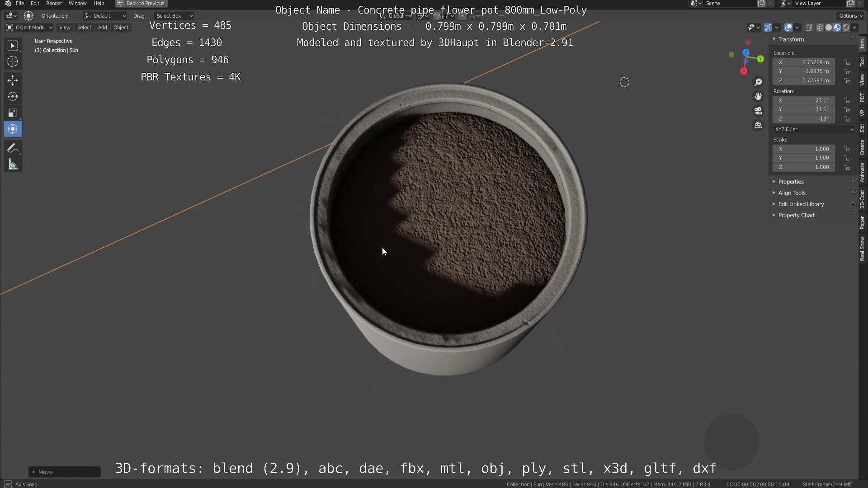Open Orientation Default dropdown
The image size is (868, 488).
[105, 16]
